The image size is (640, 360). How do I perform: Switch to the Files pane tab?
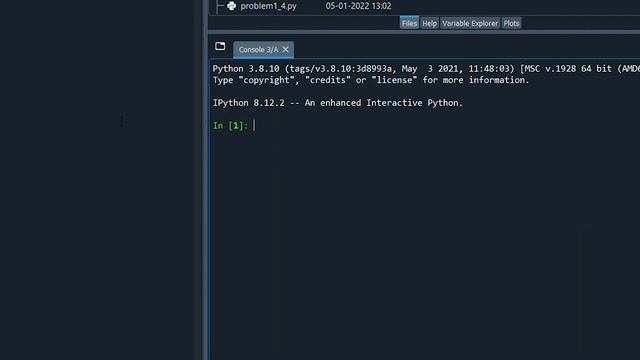pos(409,23)
